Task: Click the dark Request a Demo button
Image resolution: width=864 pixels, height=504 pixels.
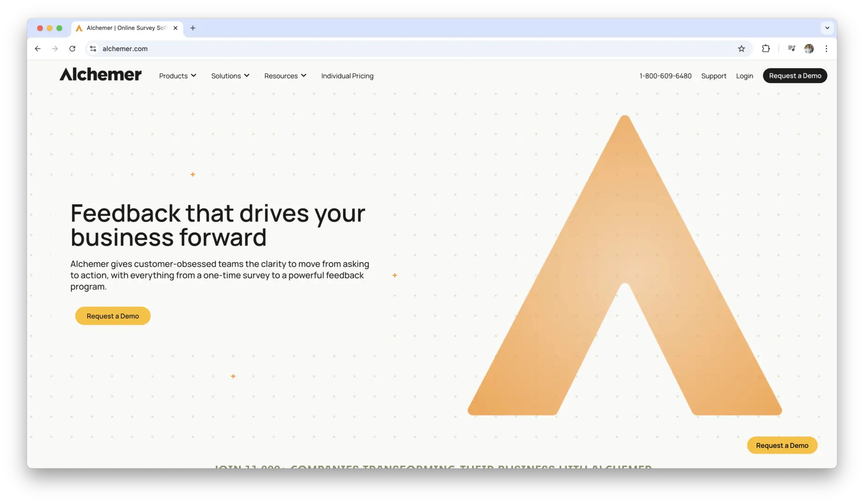Action: pos(795,76)
